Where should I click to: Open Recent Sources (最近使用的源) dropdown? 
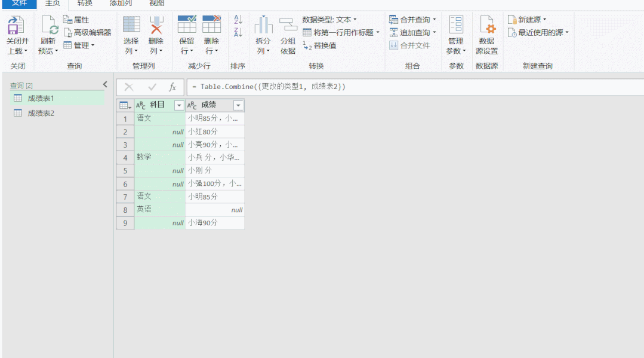pos(538,32)
